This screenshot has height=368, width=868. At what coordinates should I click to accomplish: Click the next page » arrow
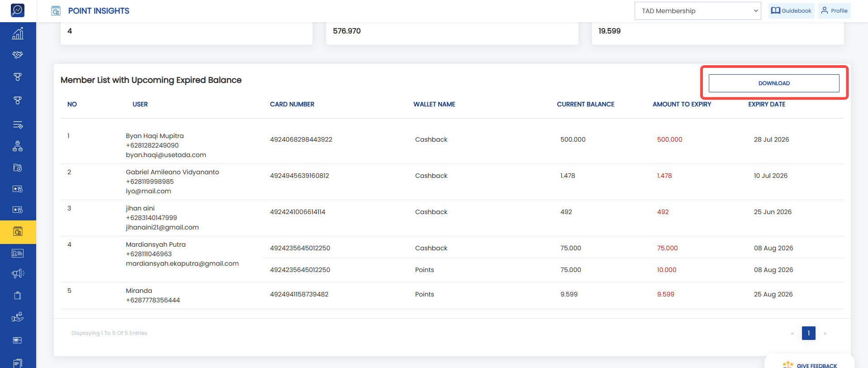[x=825, y=334]
